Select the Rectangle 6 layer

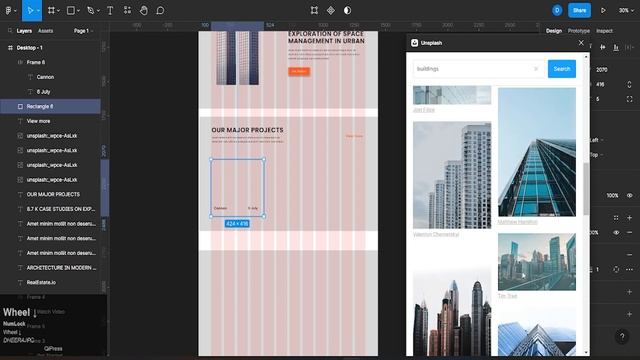pos(50,107)
